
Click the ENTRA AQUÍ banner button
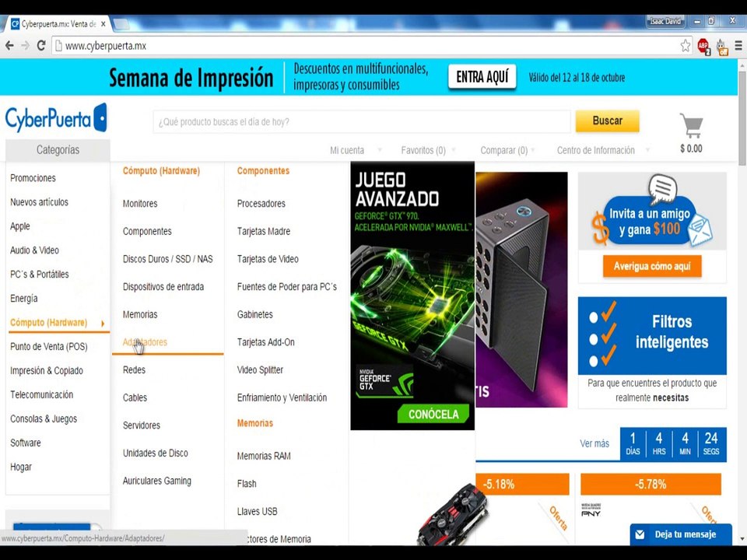482,77
